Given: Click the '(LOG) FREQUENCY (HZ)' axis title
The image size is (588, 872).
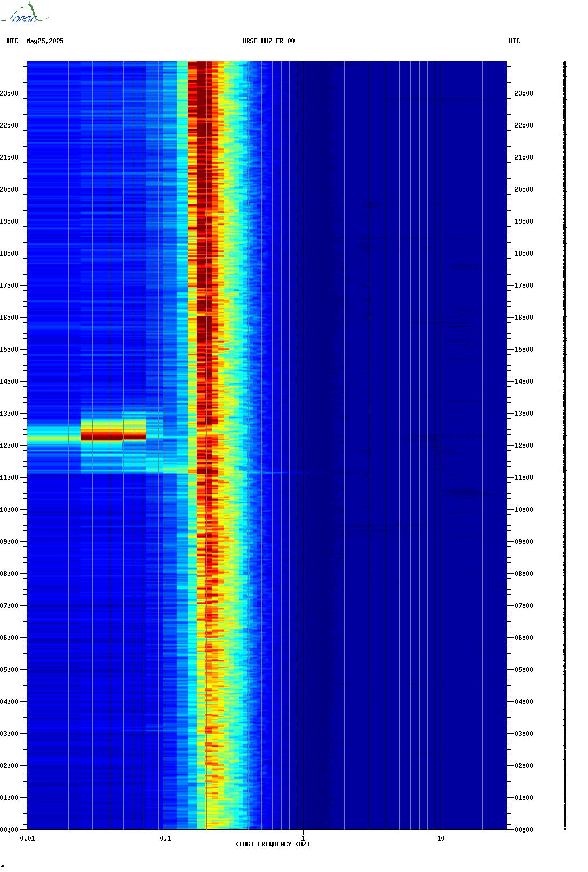Looking at the screenshot, I should (273, 844).
